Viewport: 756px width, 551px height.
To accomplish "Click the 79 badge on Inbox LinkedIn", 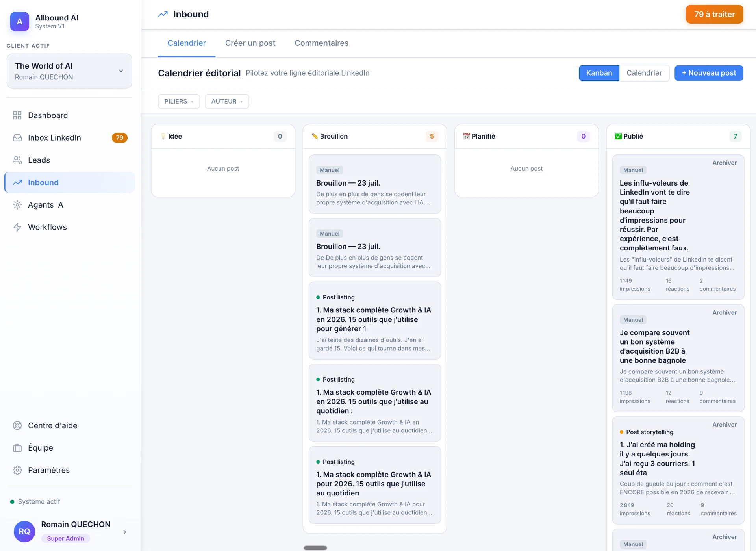I will click(120, 138).
